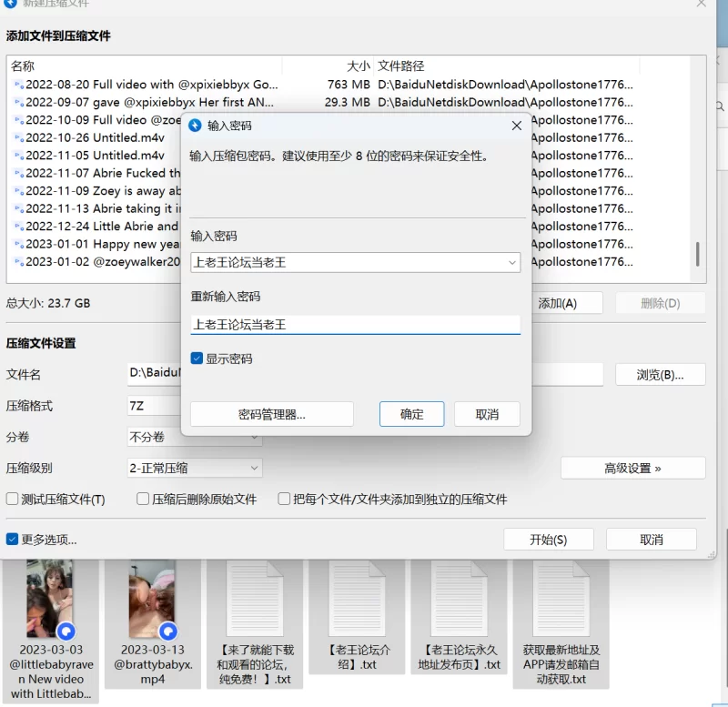This screenshot has width=728, height=707.
Task: Tick the 压缩后删除原始文件 checkbox
Action: click(143, 500)
